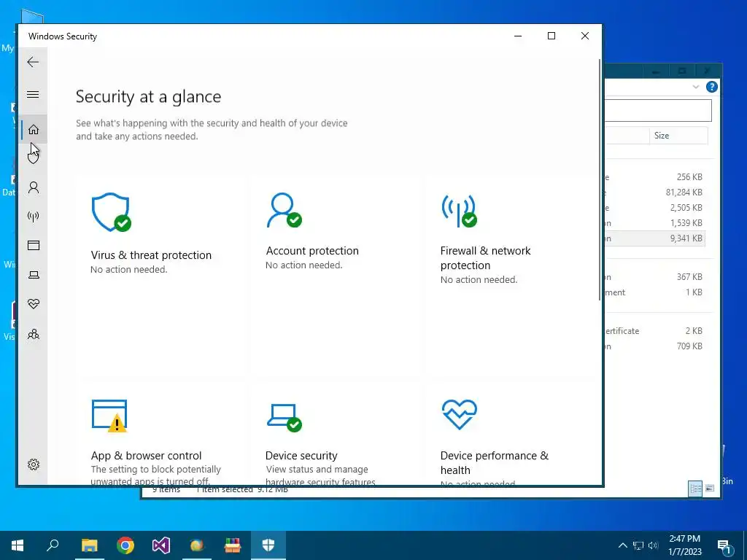Select the Home icon in the sidebar
The height and width of the screenshot is (560, 747).
pyautogui.click(x=34, y=130)
